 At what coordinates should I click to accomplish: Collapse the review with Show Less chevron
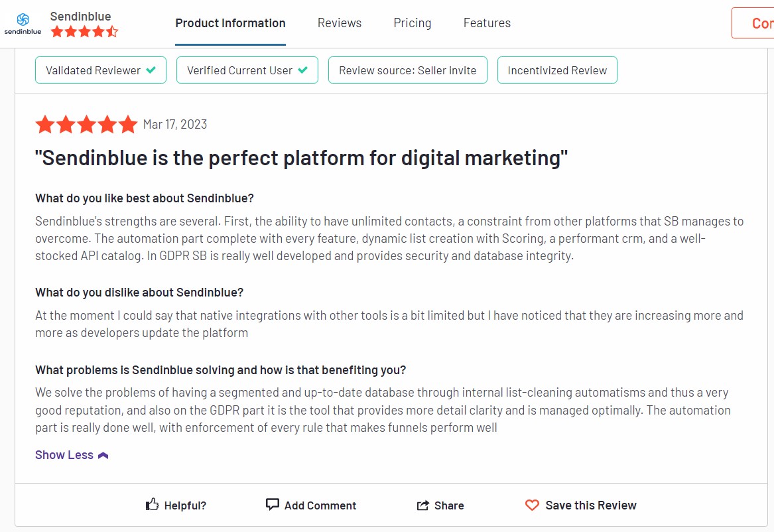(x=103, y=456)
